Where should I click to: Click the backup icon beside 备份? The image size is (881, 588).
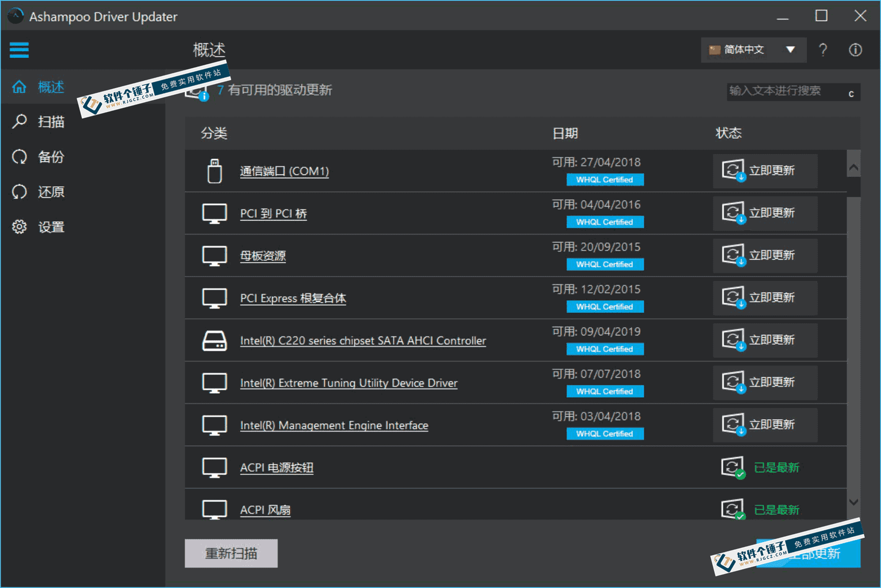click(x=19, y=157)
